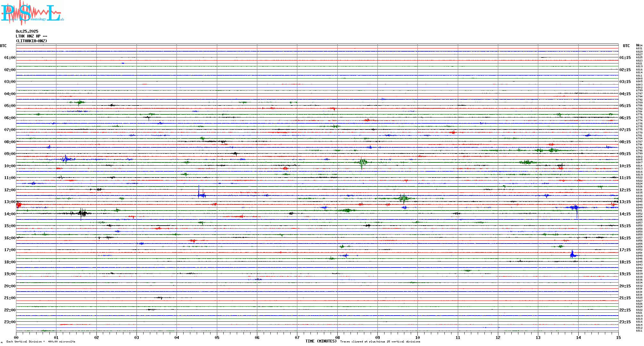
Task: Click the TIME (MINUTES) axis title
Action: (x=321, y=341)
